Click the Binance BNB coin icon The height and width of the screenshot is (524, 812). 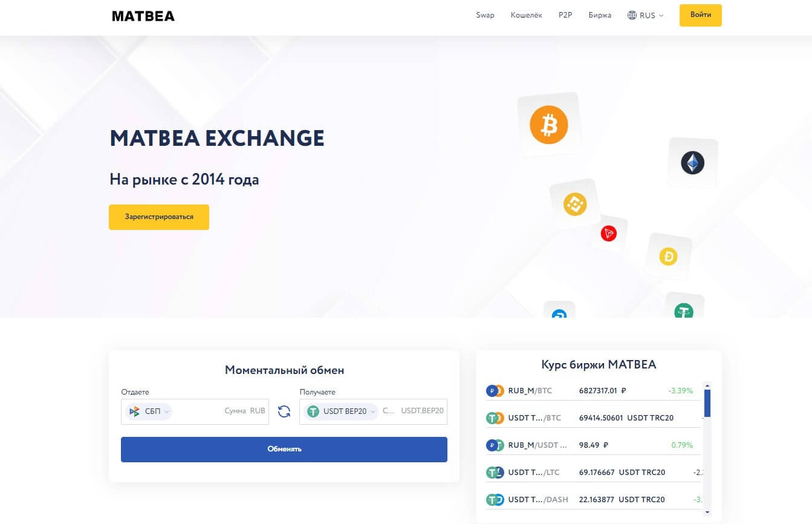(575, 204)
